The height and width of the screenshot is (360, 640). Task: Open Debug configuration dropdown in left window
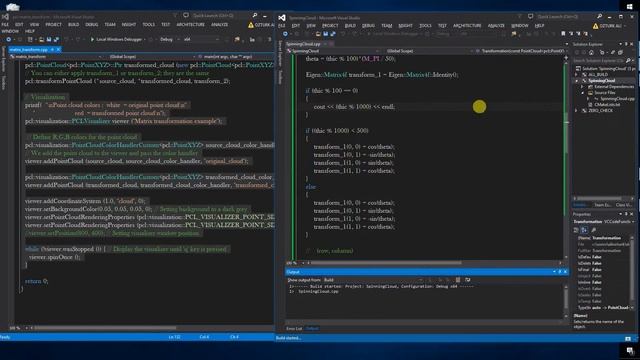169,40
